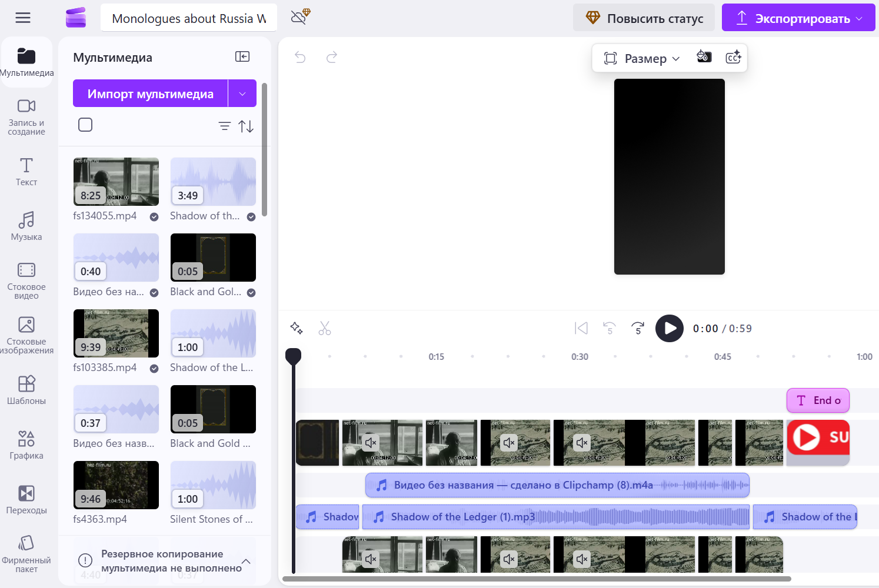Jump to the start of the video

(x=581, y=328)
